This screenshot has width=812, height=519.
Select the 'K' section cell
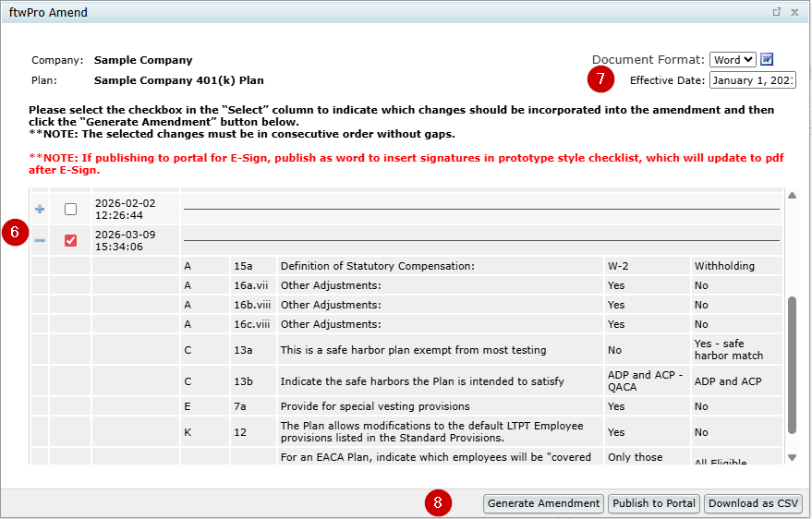pyautogui.click(x=205, y=432)
